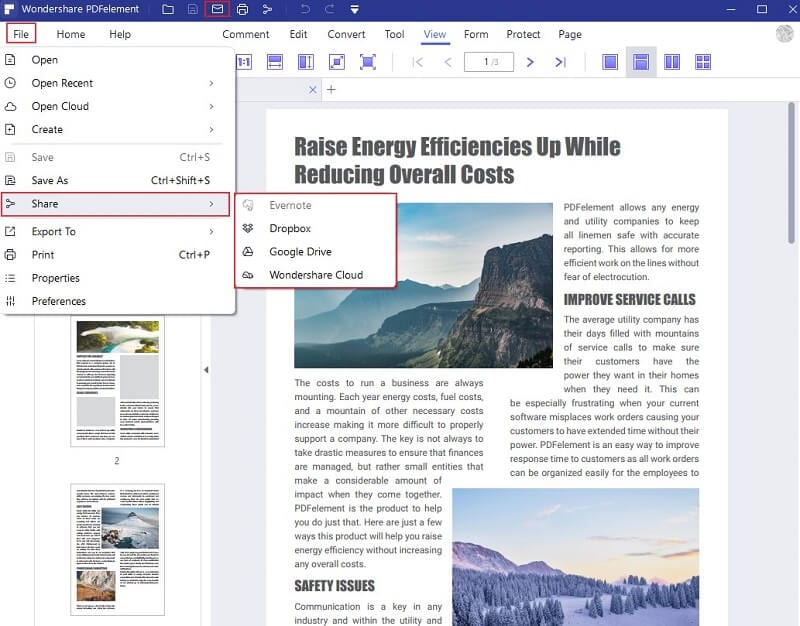Switch to the Form tab
This screenshot has height=626, width=800.
pyautogui.click(x=476, y=34)
